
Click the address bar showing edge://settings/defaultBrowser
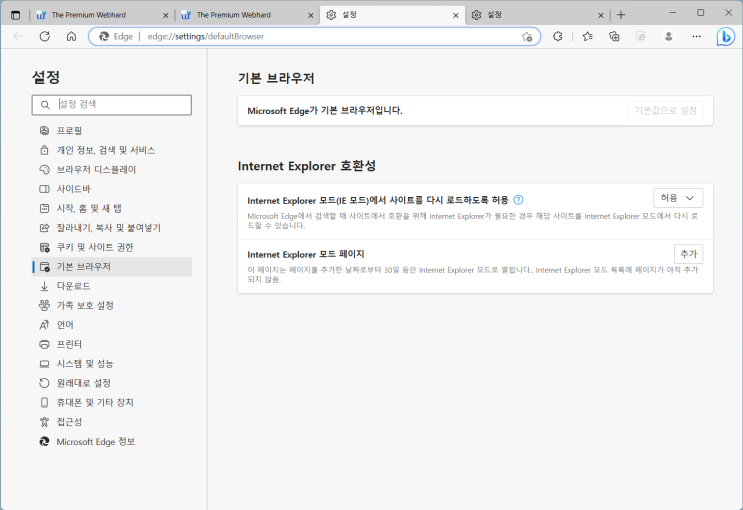coord(315,36)
